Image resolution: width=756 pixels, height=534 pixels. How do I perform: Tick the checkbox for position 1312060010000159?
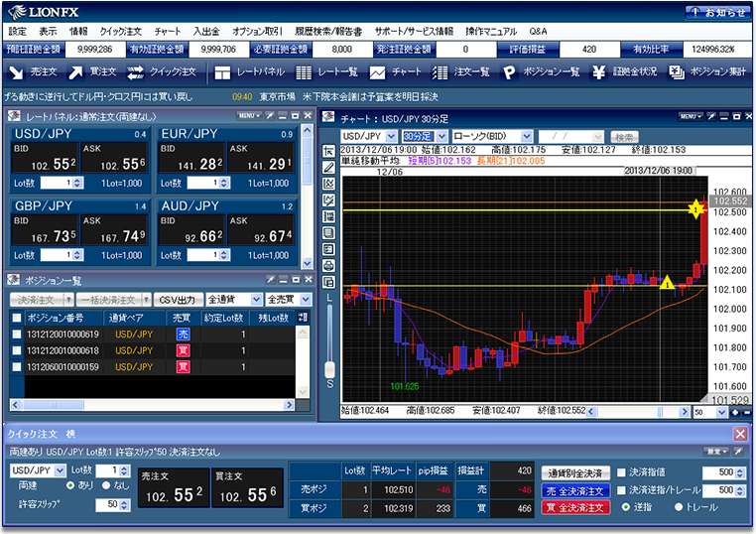point(17,366)
